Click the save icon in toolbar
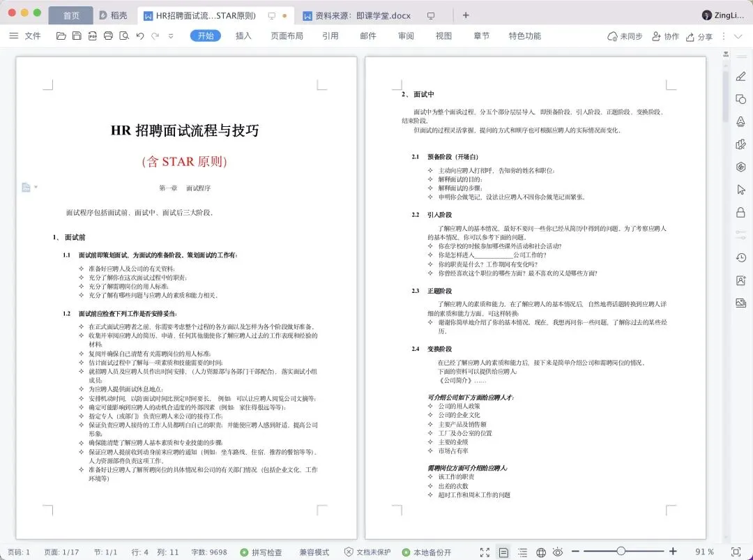Viewport: 753px width, 560px height. coord(77,36)
